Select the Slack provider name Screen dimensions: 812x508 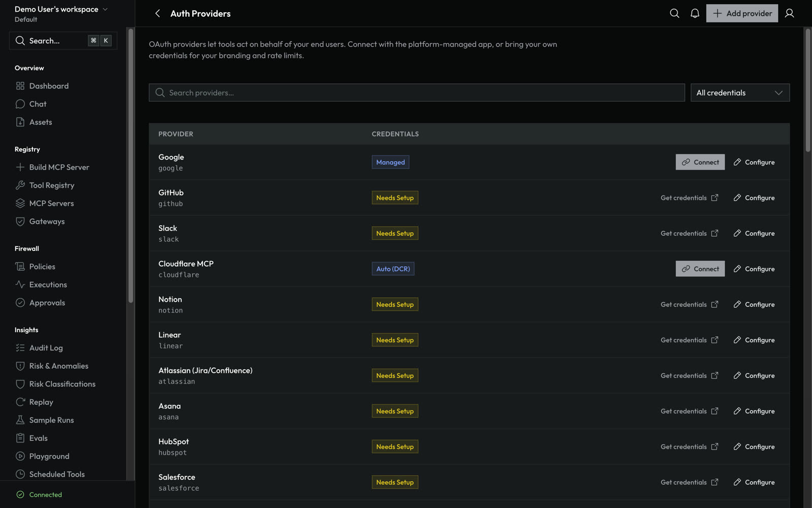167,228
